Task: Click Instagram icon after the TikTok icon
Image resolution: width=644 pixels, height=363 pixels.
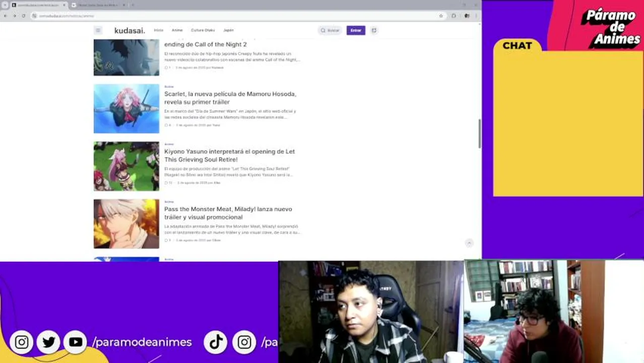Action: pos(244,342)
